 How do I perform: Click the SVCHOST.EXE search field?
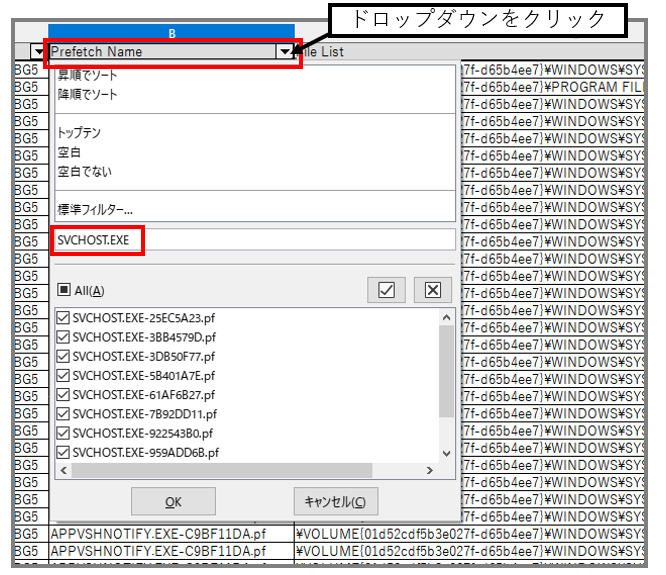[255, 240]
